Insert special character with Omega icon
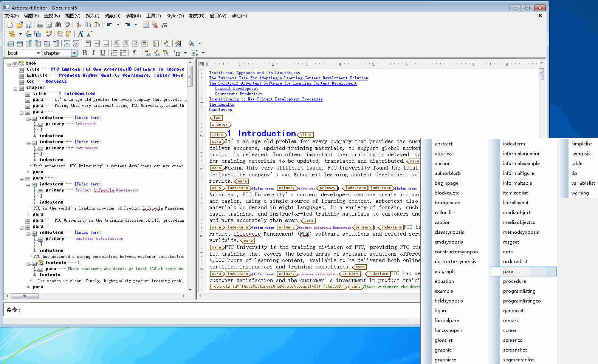Image resolution: width=598 pixels, height=364 pixels. coord(177,53)
